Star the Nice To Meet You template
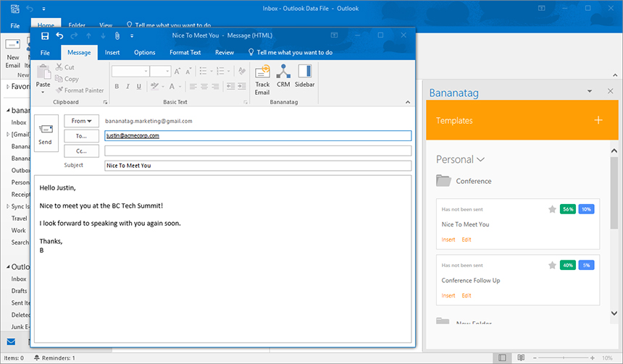This screenshot has height=364, width=623. (x=552, y=209)
